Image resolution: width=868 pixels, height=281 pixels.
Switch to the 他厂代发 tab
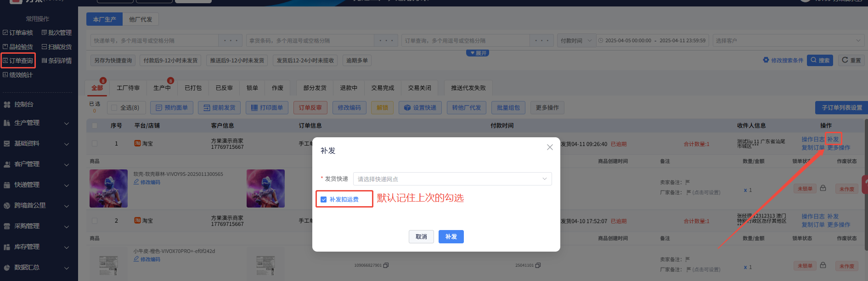(x=141, y=19)
